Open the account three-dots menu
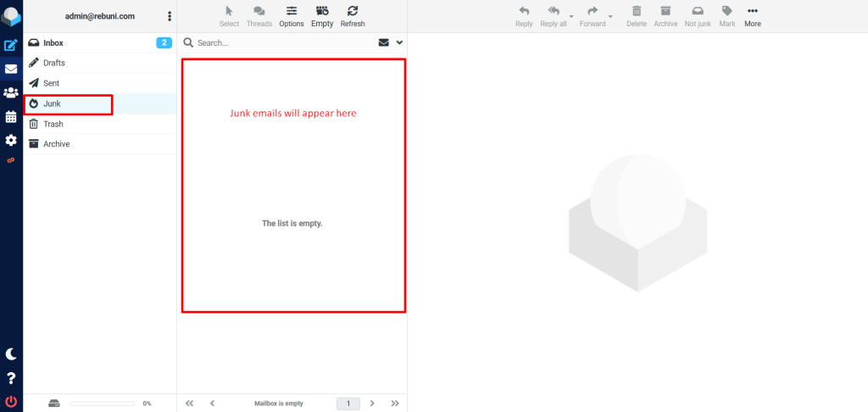 [x=170, y=16]
